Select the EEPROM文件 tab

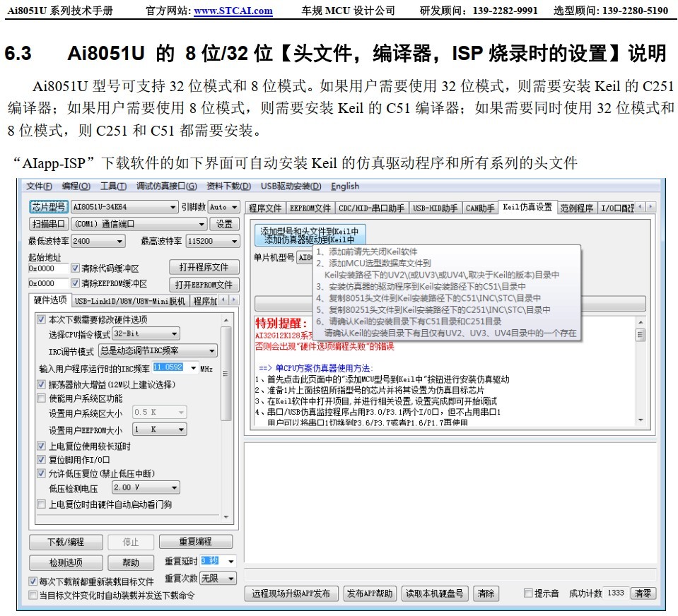[x=310, y=208]
